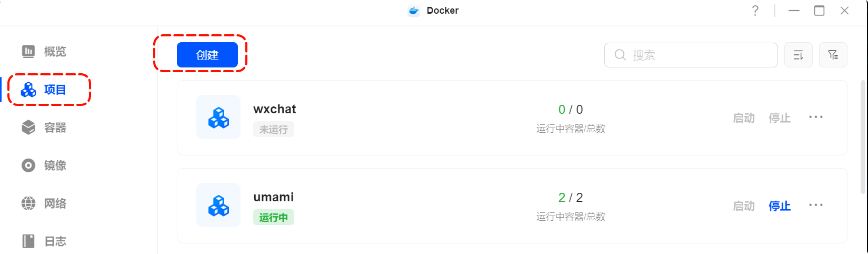Viewport: 868px width, 254px height.
Task: Open the Logs (日志) sidebar section
Action: click(44, 241)
